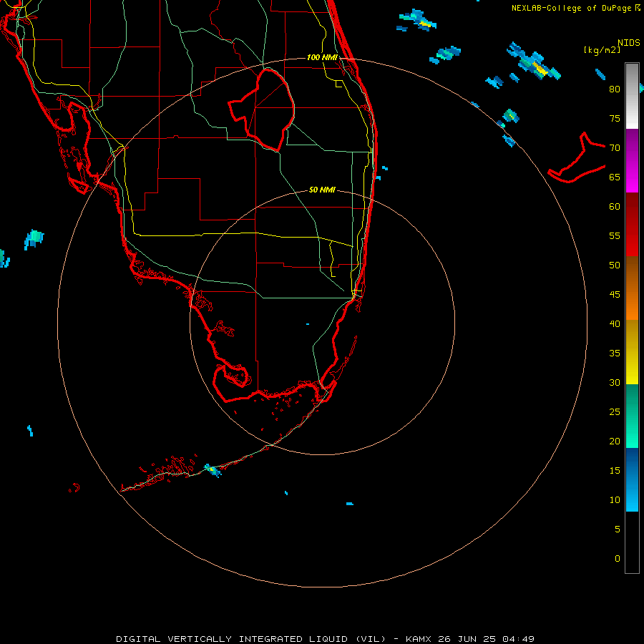This screenshot has height=644, width=644.
Task: Pick the blue segment of the color bar
Action: [632, 479]
